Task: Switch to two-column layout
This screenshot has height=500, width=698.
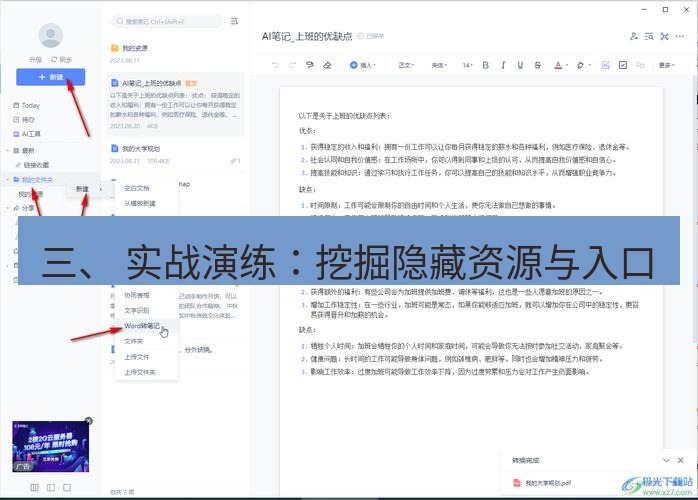Action: [51, 488]
